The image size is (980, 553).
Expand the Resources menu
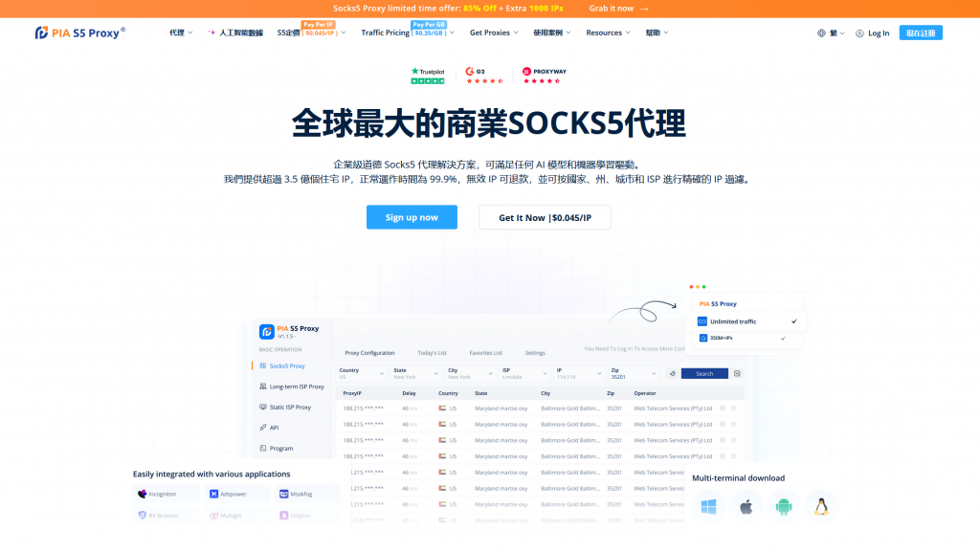(x=608, y=33)
